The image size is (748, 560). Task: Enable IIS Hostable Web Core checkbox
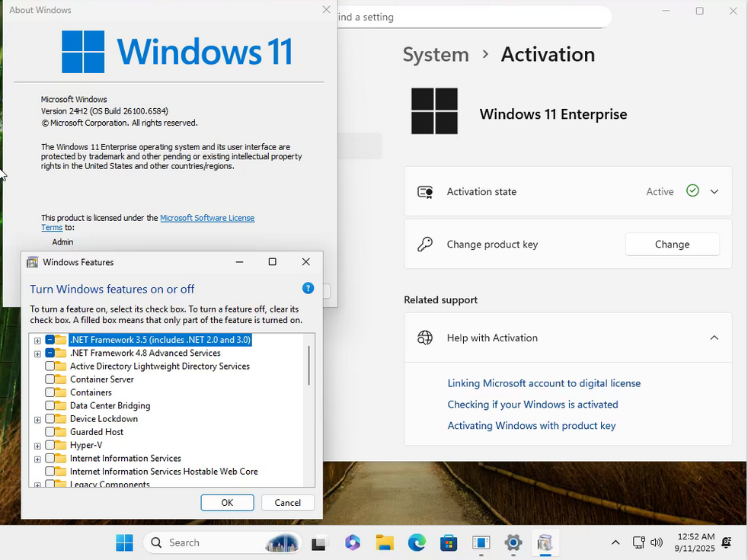point(50,472)
